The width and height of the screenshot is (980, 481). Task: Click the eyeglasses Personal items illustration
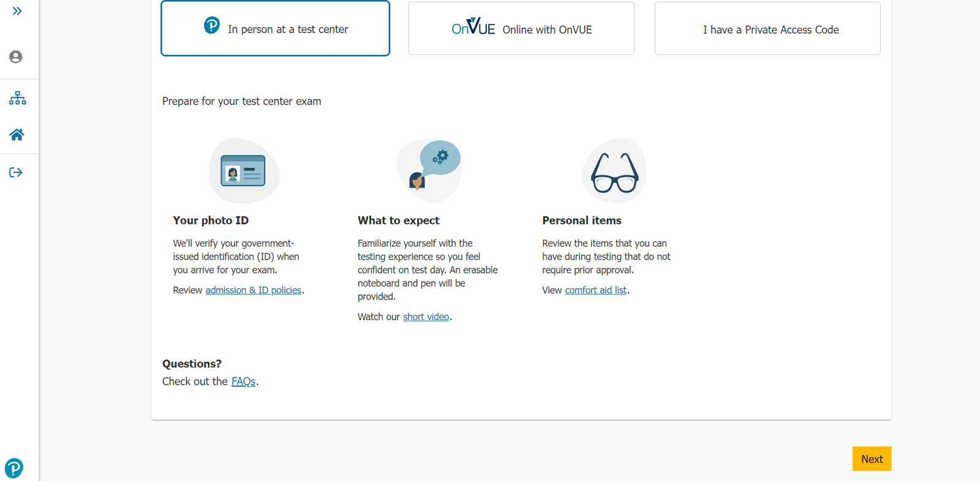click(x=614, y=171)
